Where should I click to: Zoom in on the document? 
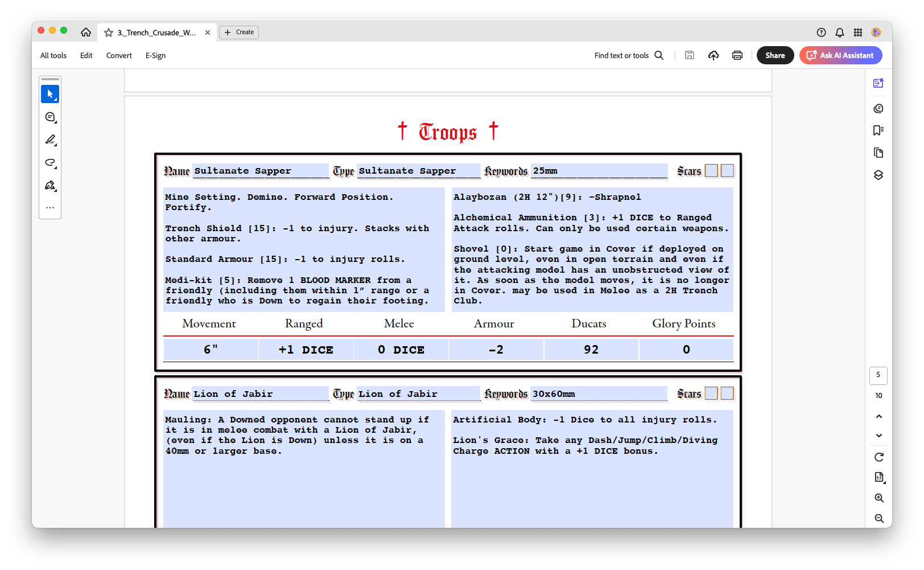[x=879, y=498]
